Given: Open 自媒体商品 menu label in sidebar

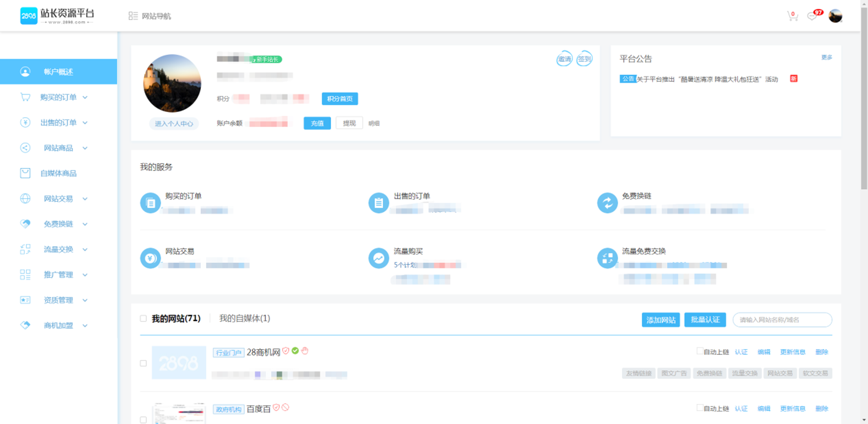Looking at the screenshot, I should [x=58, y=173].
